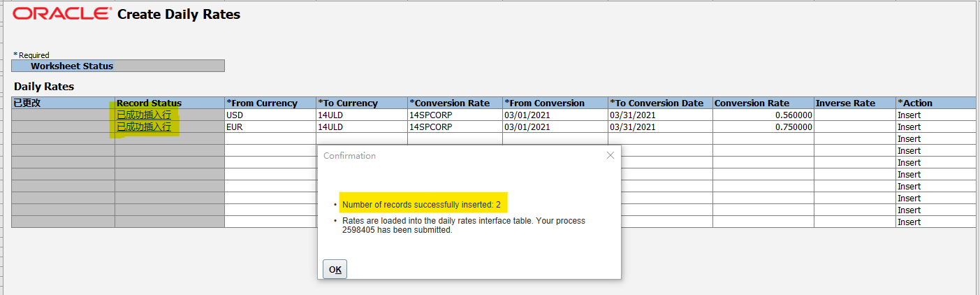Select the 14SPCORP rate type cell in the EUR row
Viewport: 980px width, 295px height.
454,127
